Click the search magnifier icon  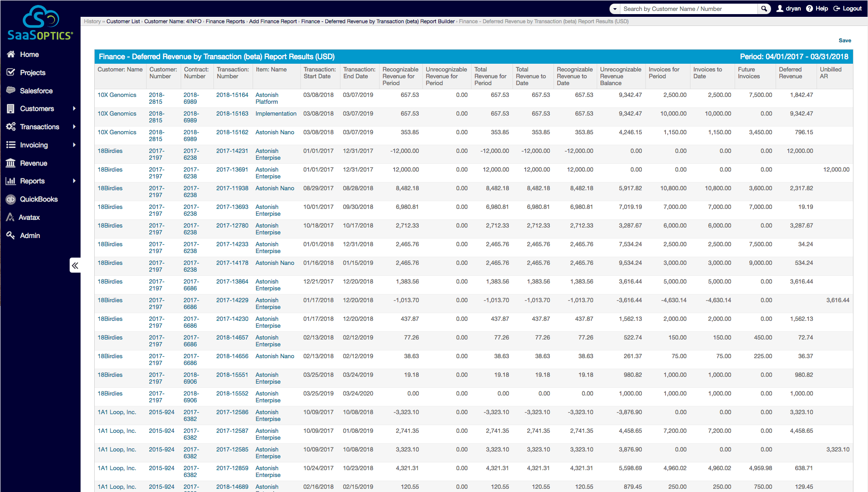(764, 9)
